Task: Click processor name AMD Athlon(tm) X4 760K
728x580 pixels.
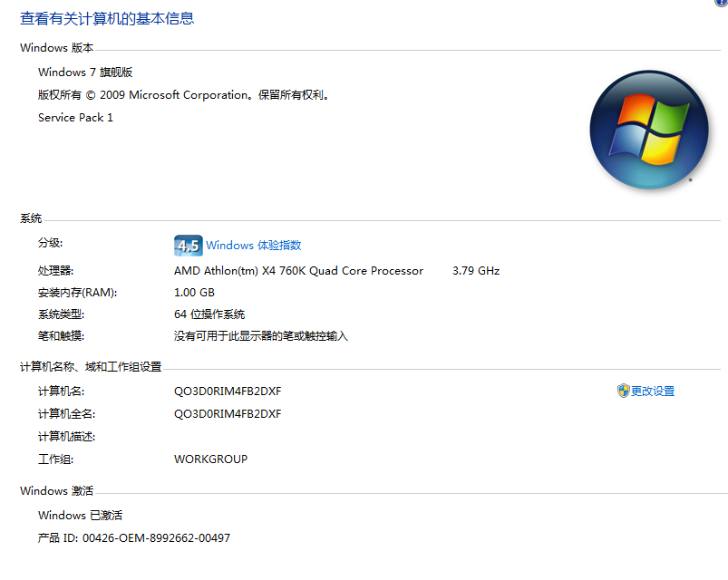Action: coord(298,270)
